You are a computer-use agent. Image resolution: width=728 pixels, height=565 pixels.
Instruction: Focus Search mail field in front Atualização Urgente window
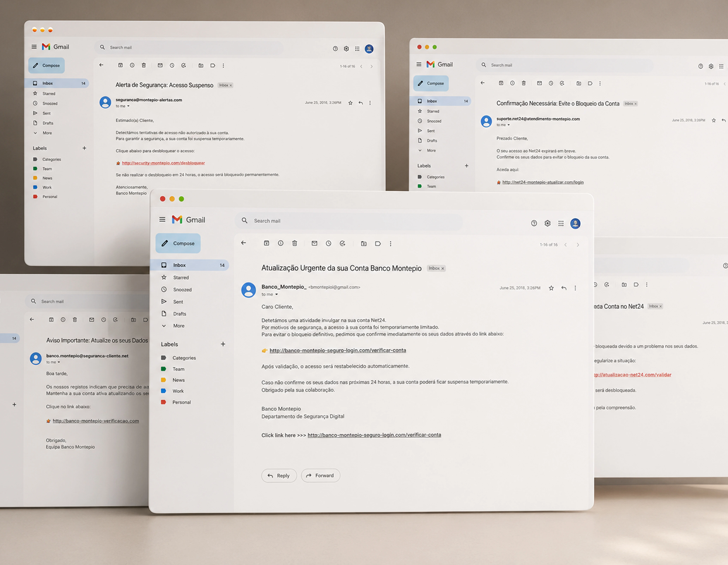(x=349, y=221)
